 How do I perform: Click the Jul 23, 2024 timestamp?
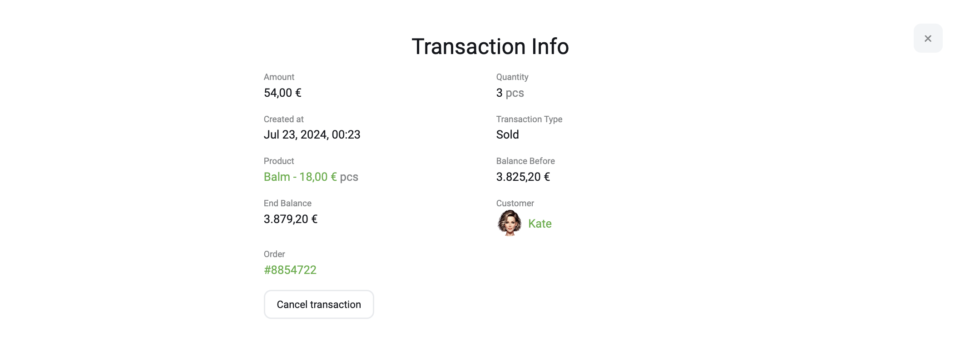[312, 134]
